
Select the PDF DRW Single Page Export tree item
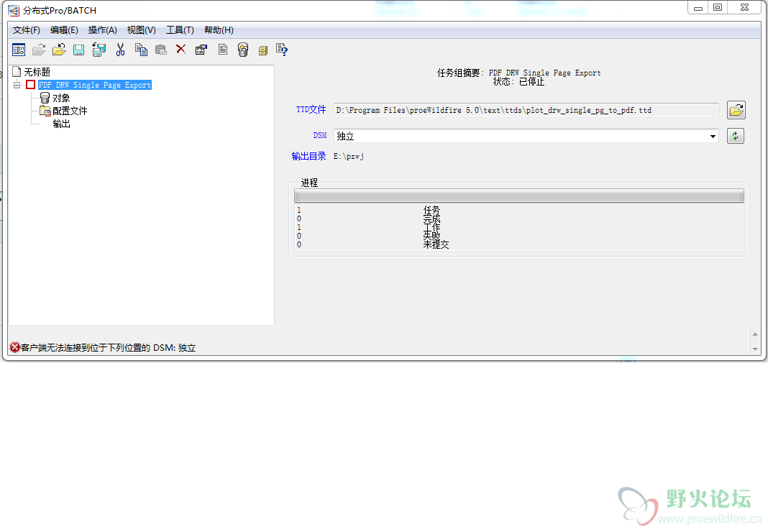[94, 85]
